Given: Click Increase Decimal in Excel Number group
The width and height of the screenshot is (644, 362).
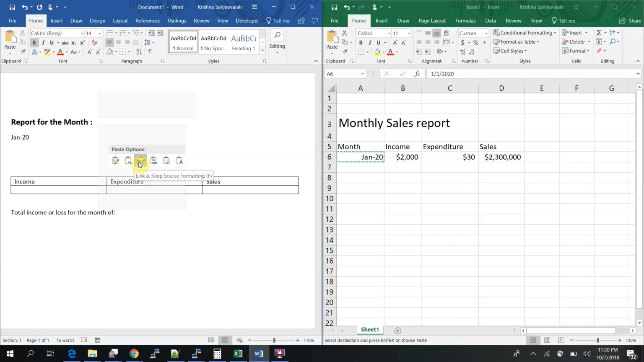Looking at the screenshot, I should click(462, 52).
